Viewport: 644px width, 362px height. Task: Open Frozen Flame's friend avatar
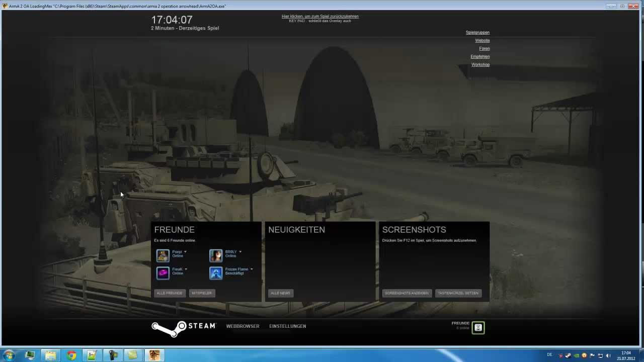tap(216, 273)
